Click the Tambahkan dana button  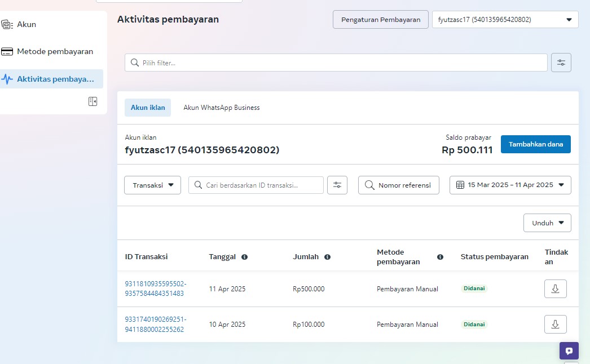[x=535, y=144]
